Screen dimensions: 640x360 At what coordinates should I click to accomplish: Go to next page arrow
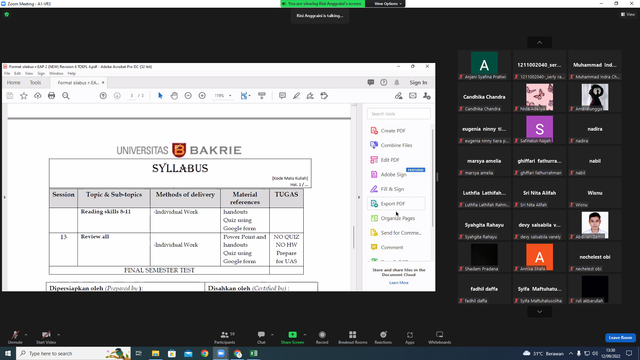point(117,96)
